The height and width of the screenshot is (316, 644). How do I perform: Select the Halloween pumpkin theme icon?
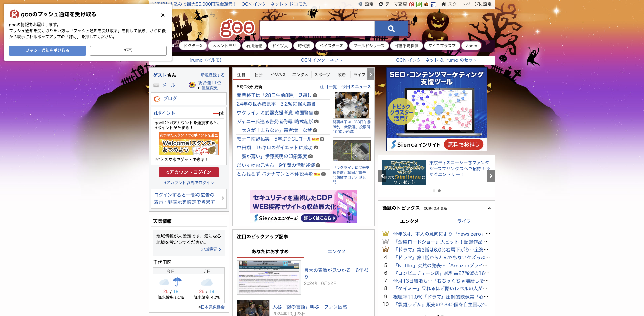(x=426, y=4)
